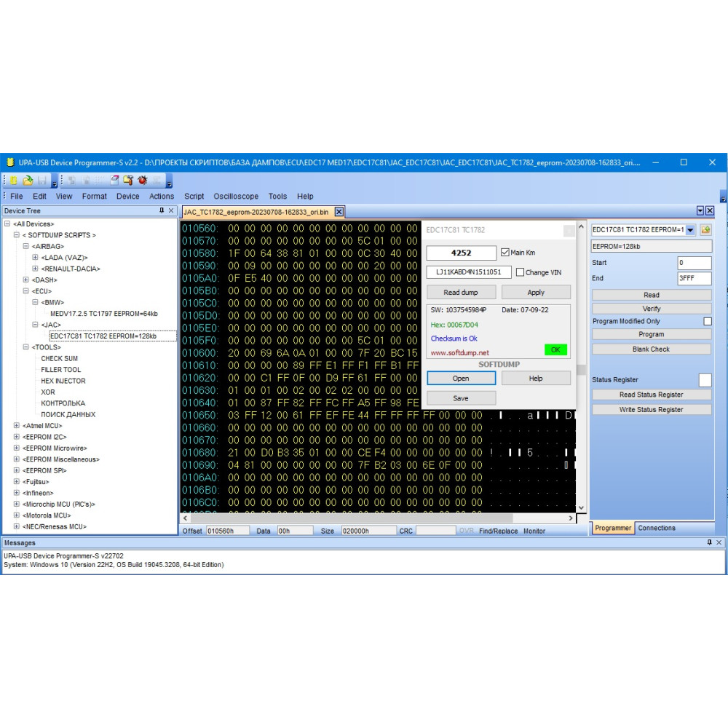Switch to the Programmer tab
728x728 pixels.
613,528
